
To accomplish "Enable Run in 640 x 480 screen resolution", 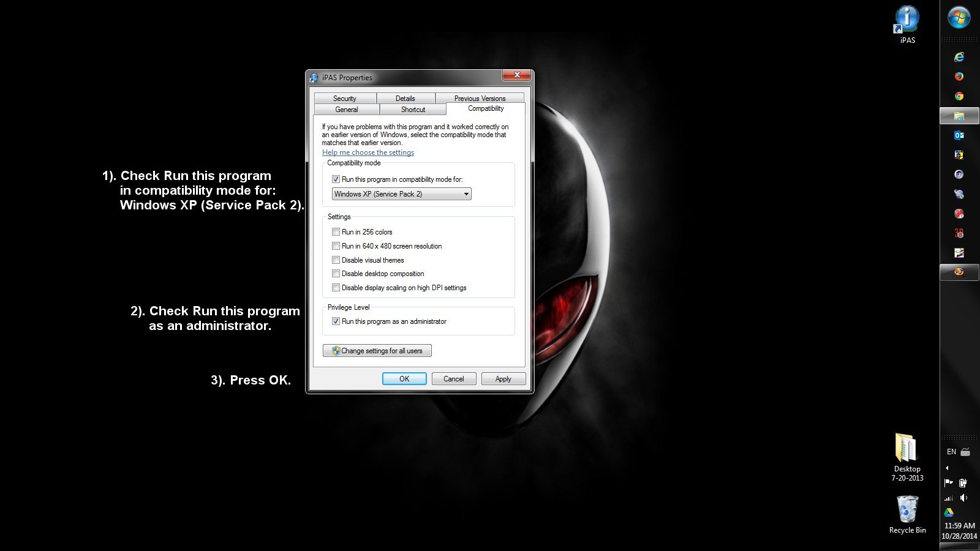I will coord(336,246).
